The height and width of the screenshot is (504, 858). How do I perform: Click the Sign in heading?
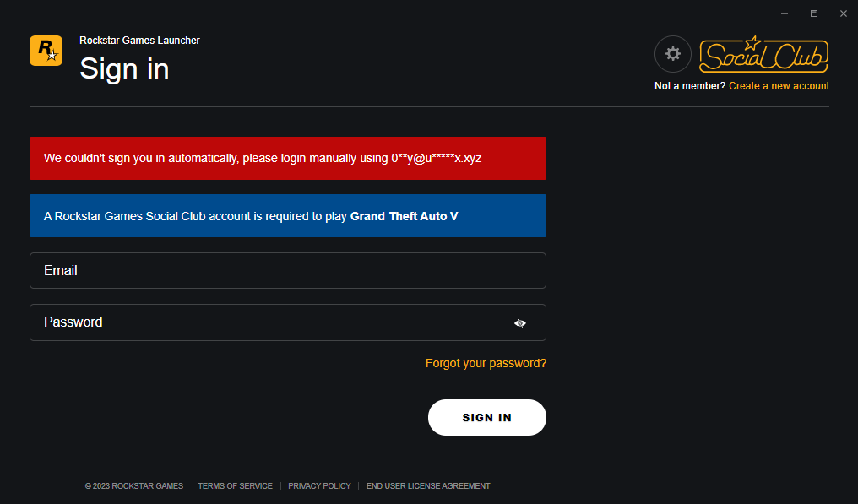point(124,69)
